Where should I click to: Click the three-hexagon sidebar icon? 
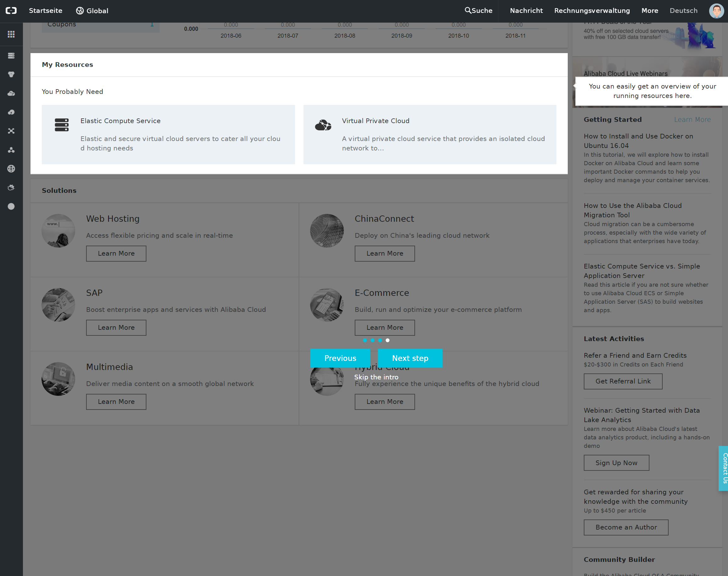point(11,74)
